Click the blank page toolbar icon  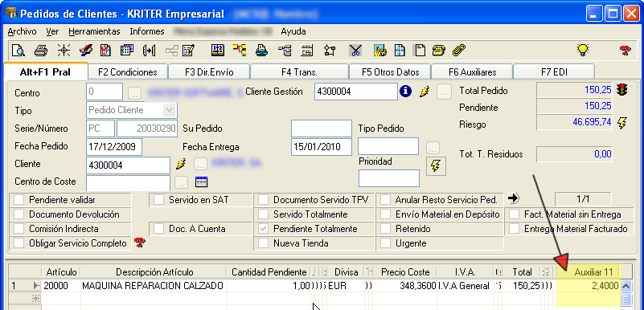coord(420,51)
